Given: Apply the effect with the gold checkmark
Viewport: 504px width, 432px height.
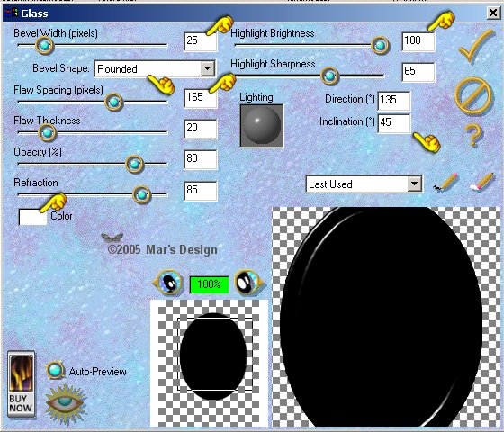Looking at the screenshot, I should pos(476,46).
